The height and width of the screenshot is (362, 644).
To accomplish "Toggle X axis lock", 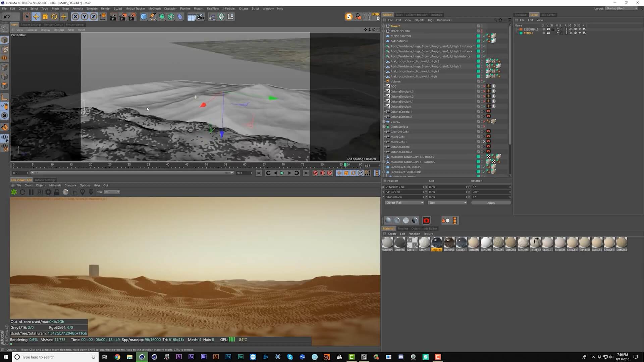I will 75,17.
